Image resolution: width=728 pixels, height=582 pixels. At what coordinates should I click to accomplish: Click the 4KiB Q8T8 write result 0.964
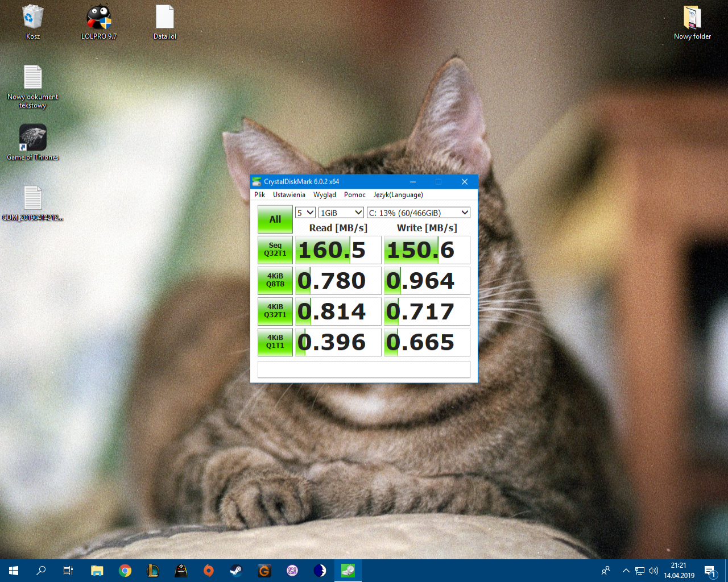pyautogui.click(x=427, y=281)
